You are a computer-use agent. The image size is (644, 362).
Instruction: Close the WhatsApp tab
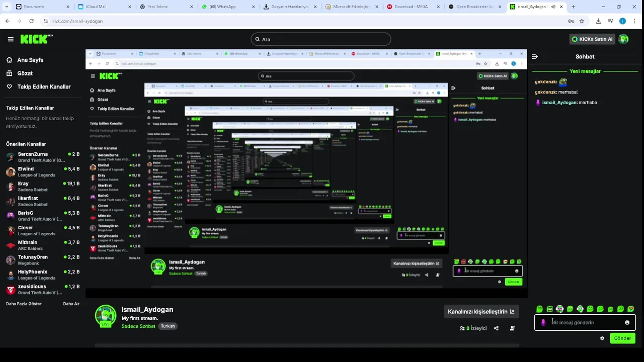254,7
